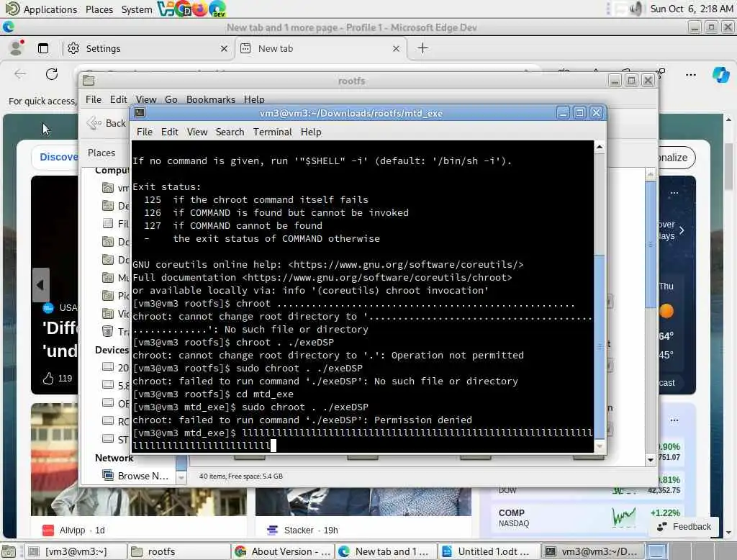Open Places menu in top panel
The image size is (737, 560).
(x=99, y=9)
